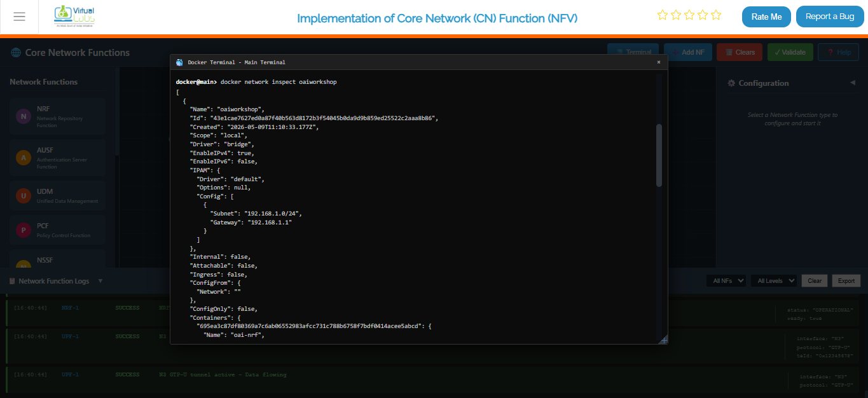The height and width of the screenshot is (398, 868).
Task: Open the All Levels filter dropdown
Action: click(x=774, y=280)
